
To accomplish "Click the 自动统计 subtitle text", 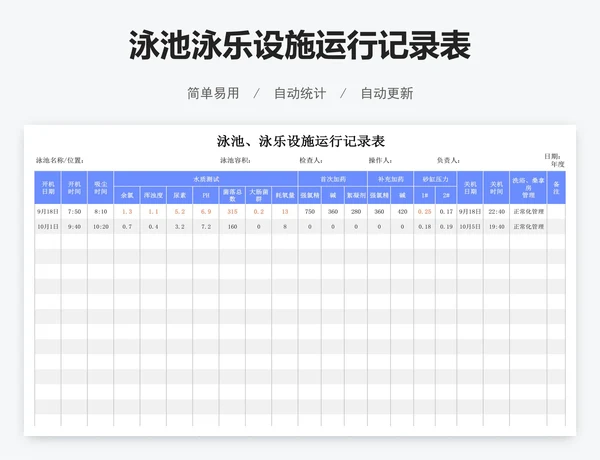I will click(x=300, y=93).
